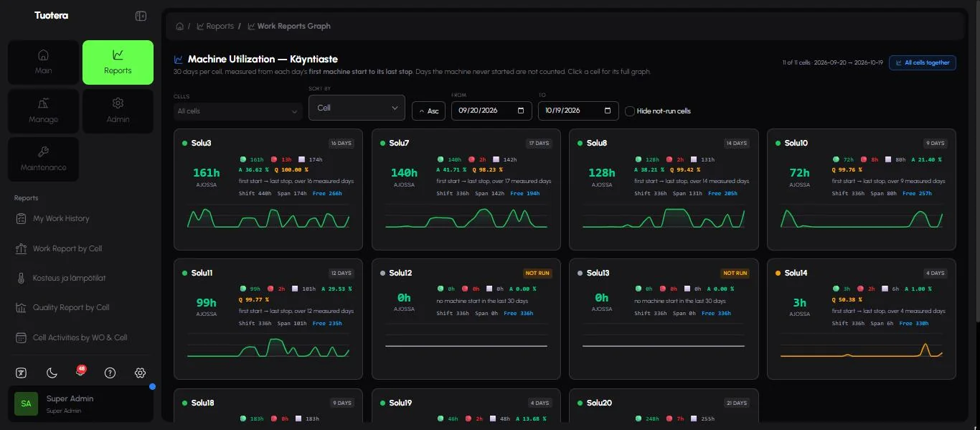Click the thermometer icon for Kosteus ja lämpötilat
Screen dimensions: 980x430
tap(21, 278)
